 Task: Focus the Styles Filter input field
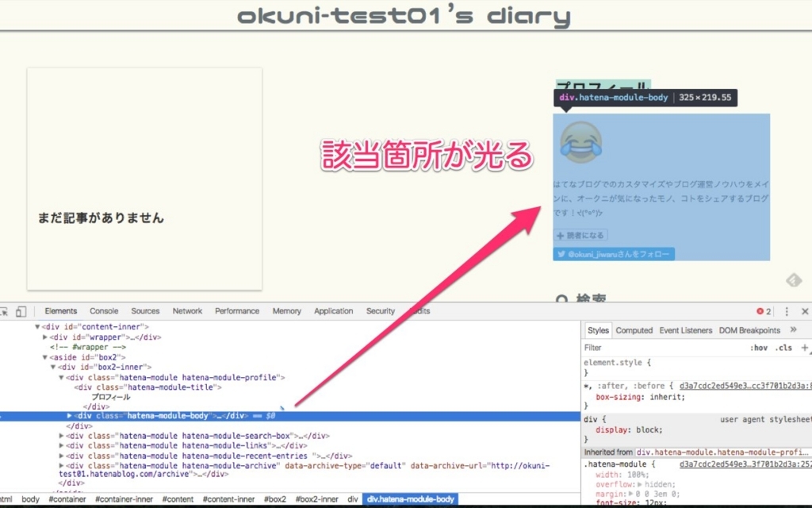pyautogui.click(x=663, y=348)
